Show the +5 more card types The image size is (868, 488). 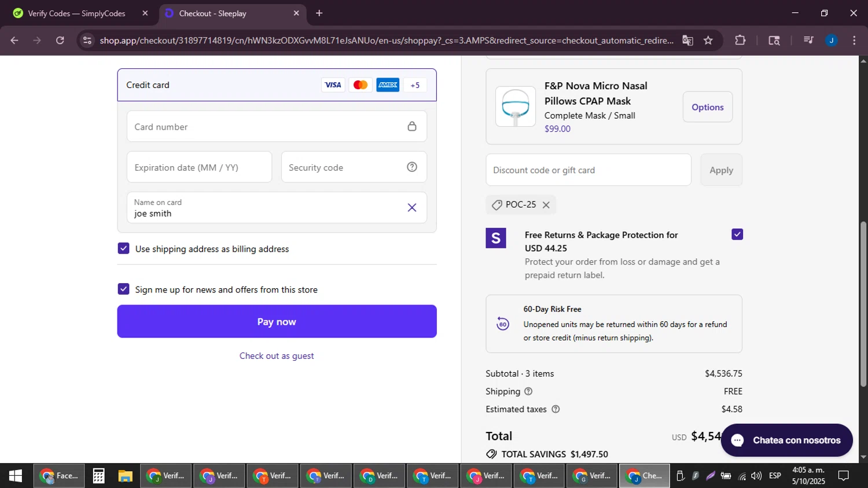(415, 85)
